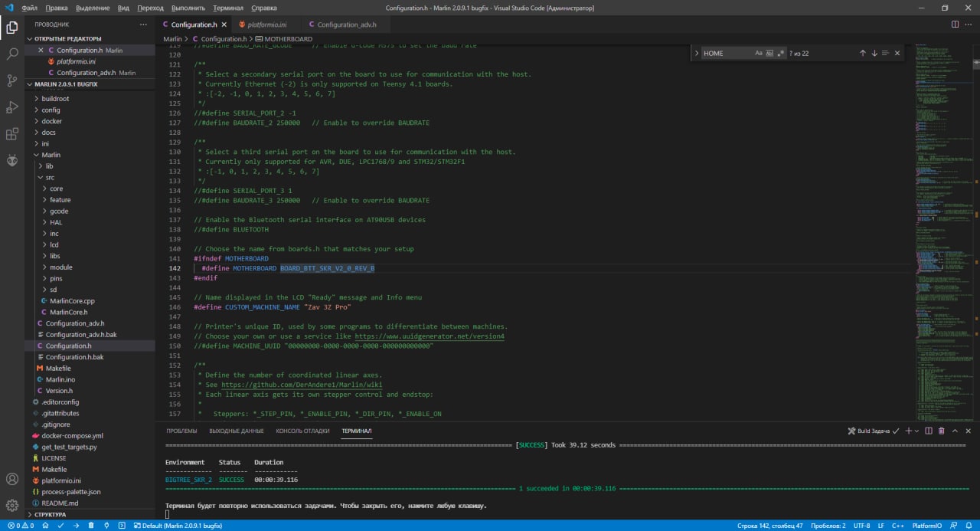980x531 pixels.
Task: Open the Explorer view in activity bar
Action: tap(12, 28)
